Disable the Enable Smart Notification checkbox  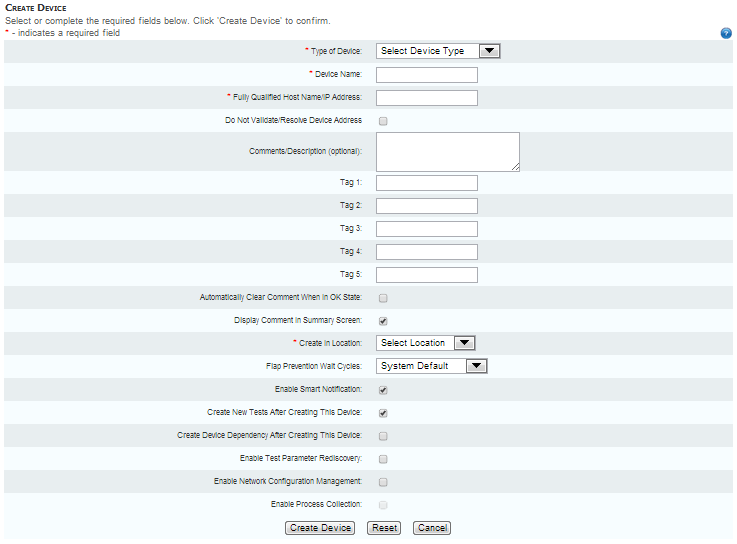click(x=383, y=390)
